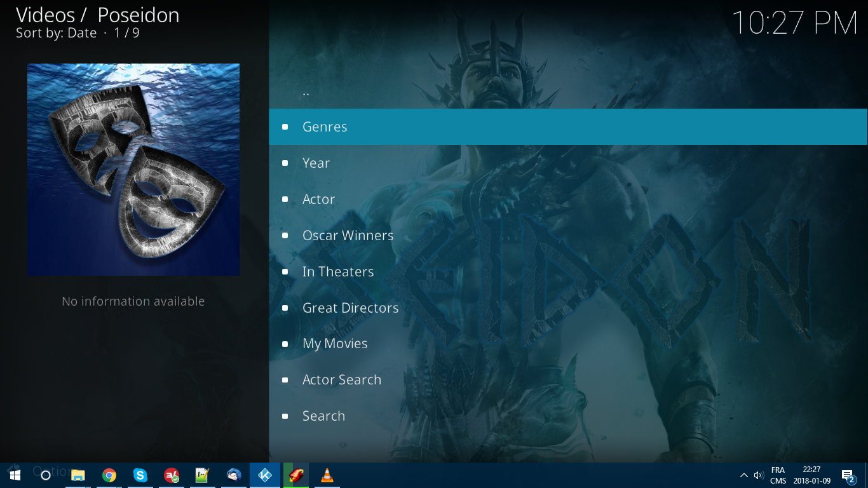Launch Google Chrome from taskbar
Screen dimensions: 868x488
coord(109,475)
